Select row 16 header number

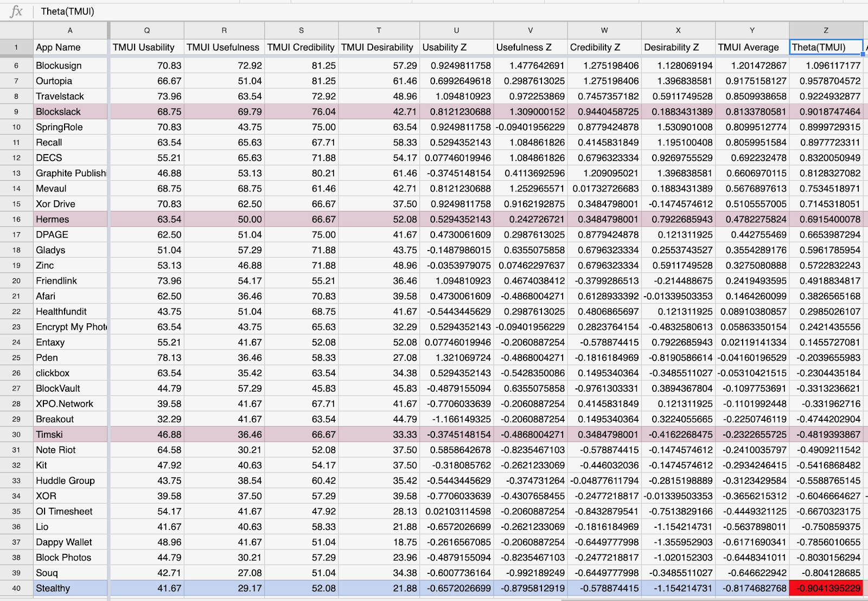pos(16,219)
